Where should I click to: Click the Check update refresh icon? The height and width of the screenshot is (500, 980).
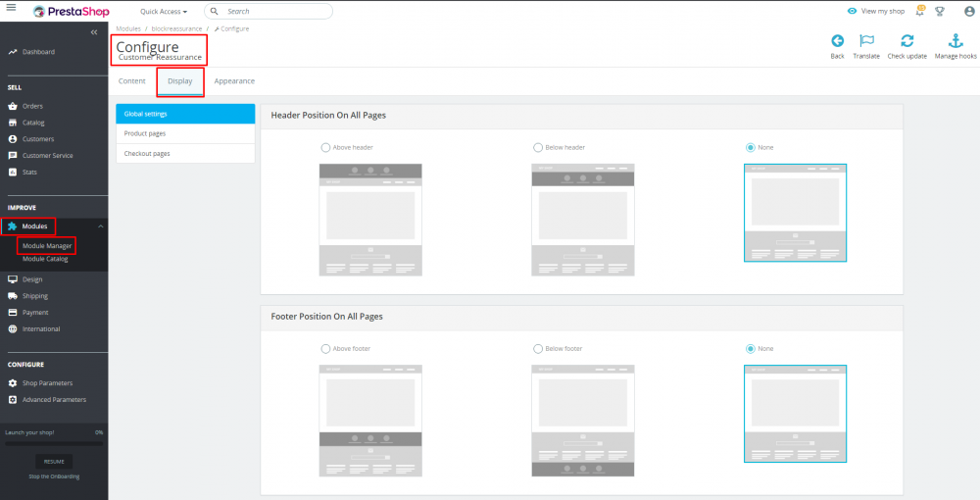tap(906, 40)
